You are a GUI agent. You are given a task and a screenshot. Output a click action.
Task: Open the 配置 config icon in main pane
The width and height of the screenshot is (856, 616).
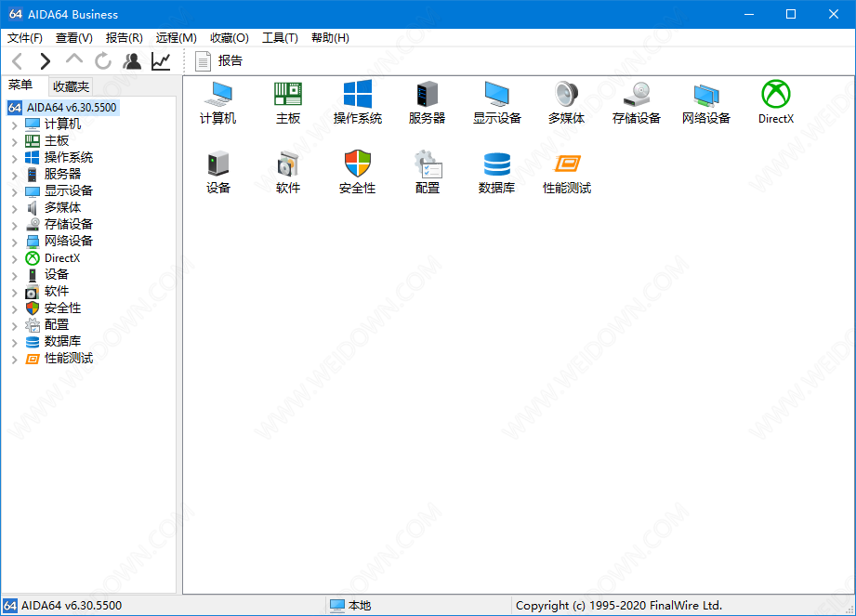427,164
